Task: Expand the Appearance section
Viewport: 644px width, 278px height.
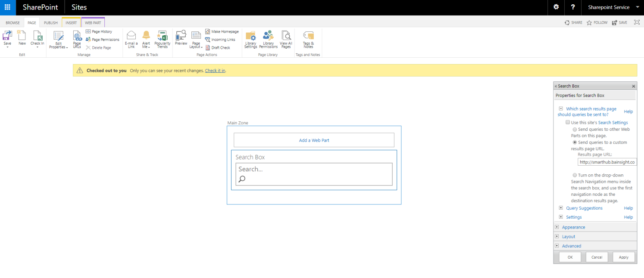Action: (x=557, y=227)
